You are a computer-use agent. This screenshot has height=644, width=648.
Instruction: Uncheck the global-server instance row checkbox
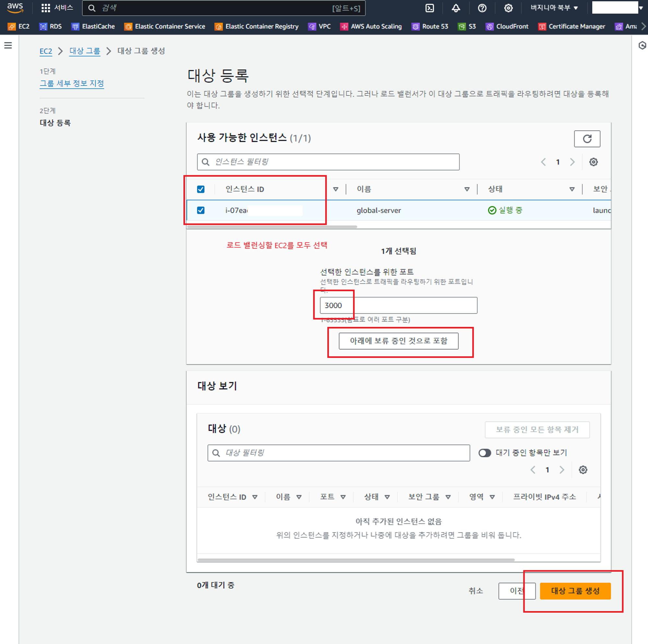pyautogui.click(x=201, y=210)
